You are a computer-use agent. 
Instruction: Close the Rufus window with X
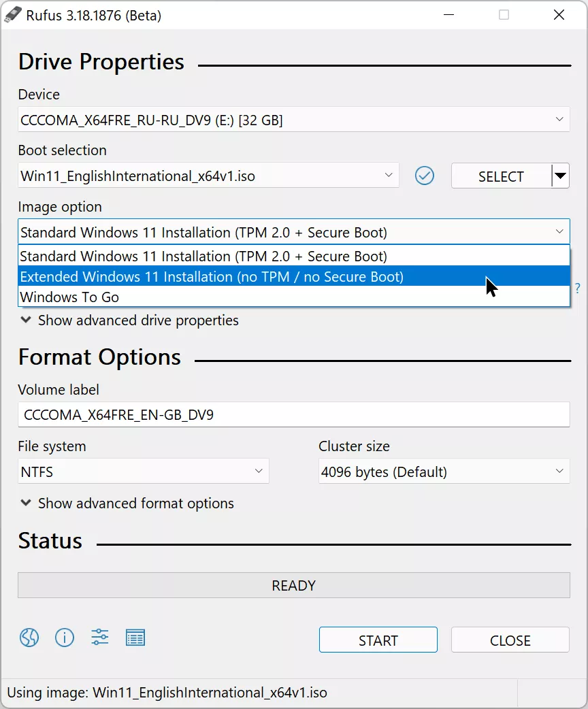tap(559, 15)
